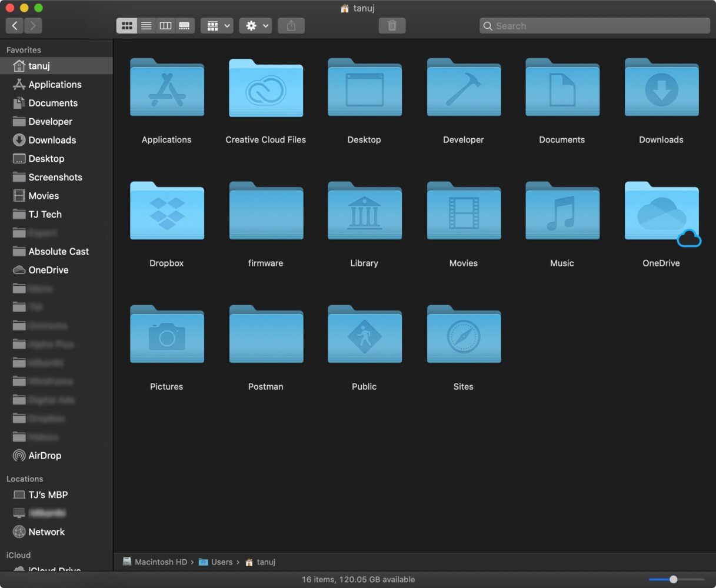Screen dimensions: 716x588
Task: Open the group-by arrangement dropdown
Action: click(x=217, y=26)
